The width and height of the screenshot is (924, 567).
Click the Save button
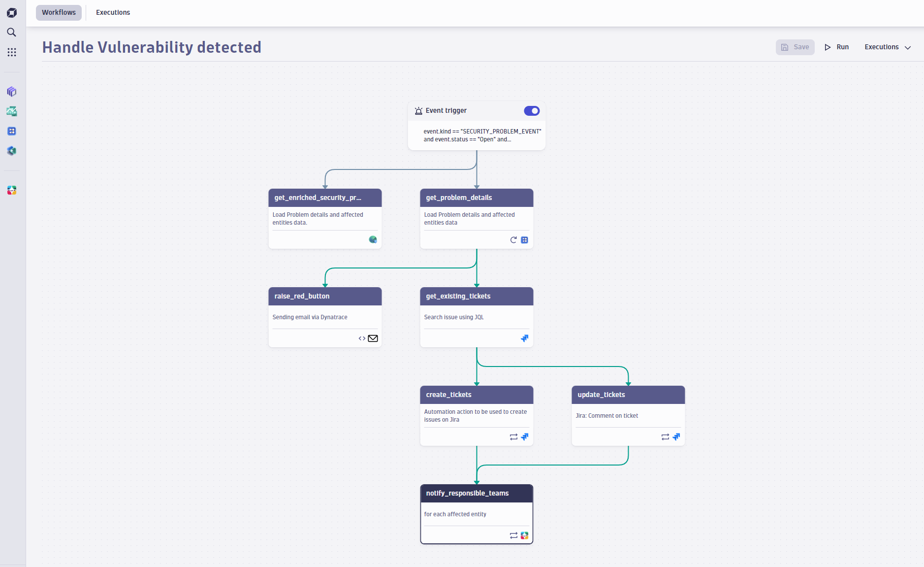coord(795,47)
